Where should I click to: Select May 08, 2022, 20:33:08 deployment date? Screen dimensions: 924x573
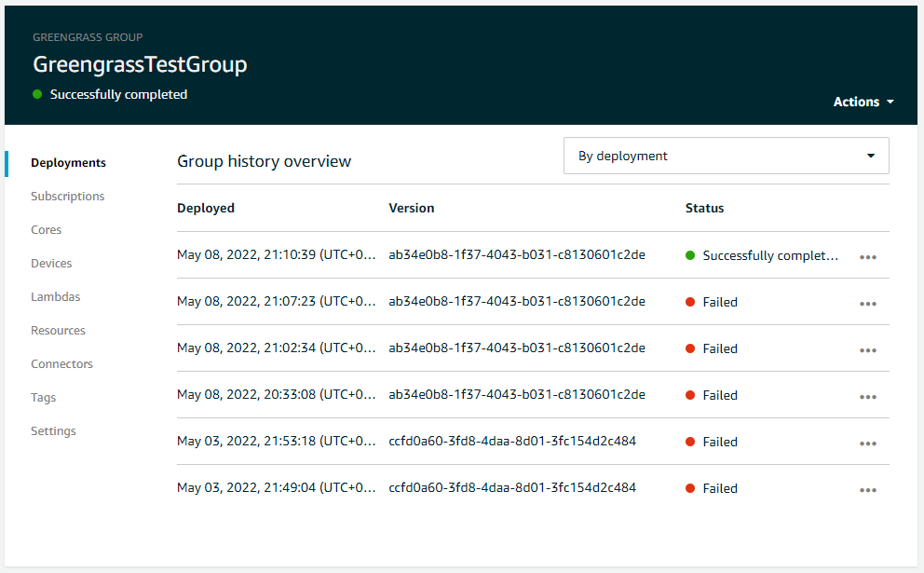click(276, 394)
